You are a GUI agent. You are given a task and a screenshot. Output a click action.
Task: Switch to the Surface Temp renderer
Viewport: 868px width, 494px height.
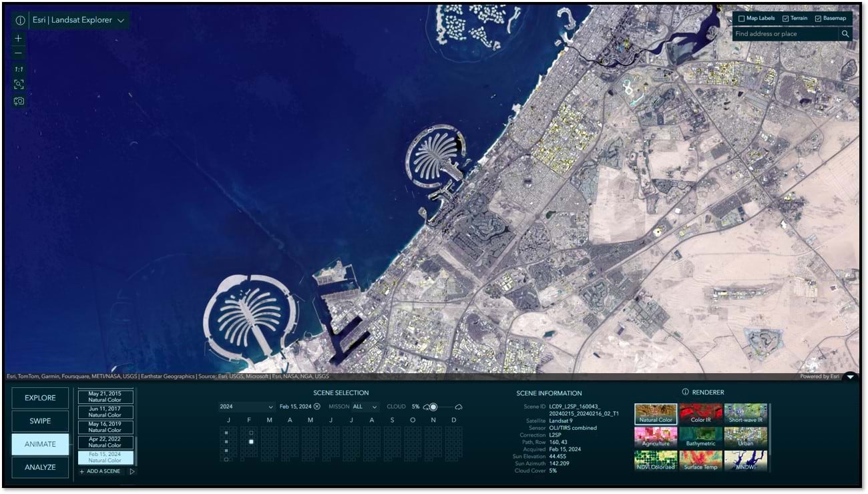[700, 461]
